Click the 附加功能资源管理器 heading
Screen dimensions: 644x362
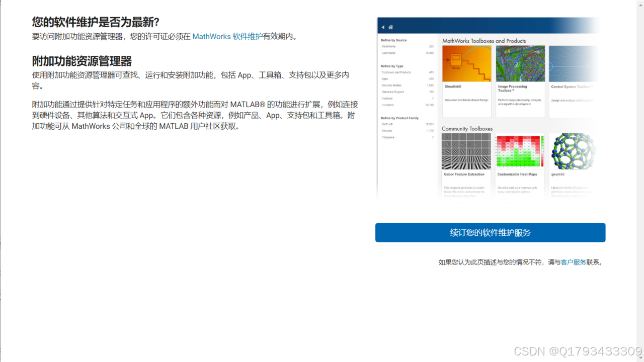click(x=82, y=61)
